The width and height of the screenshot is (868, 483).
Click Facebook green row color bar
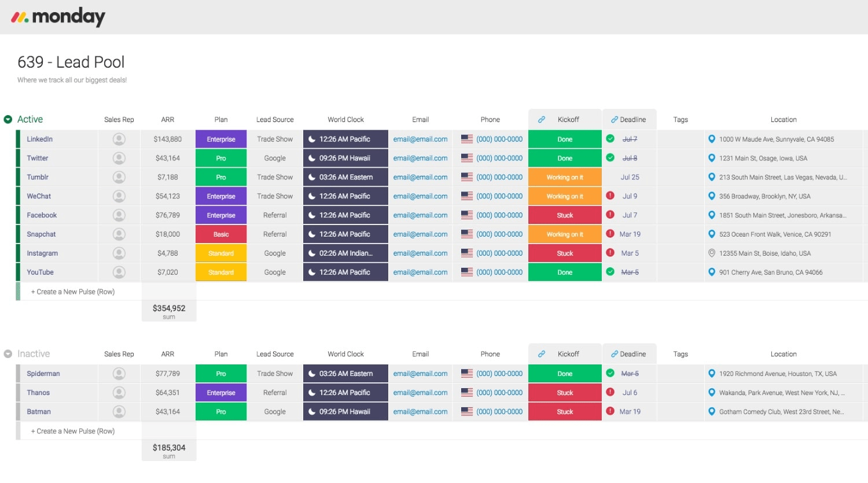[x=18, y=215]
